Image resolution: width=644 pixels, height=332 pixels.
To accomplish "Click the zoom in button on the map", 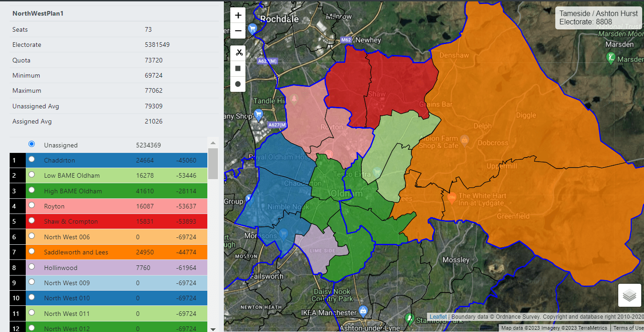I will pos(238,15).
